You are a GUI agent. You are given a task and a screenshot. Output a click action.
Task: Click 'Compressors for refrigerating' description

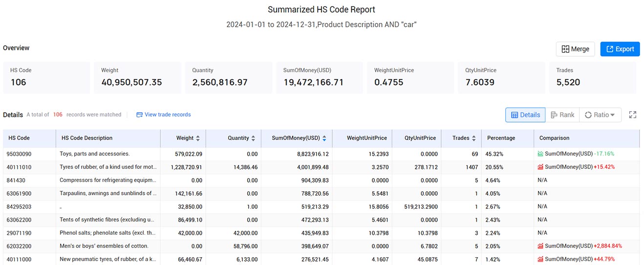(x=108, y=180)
